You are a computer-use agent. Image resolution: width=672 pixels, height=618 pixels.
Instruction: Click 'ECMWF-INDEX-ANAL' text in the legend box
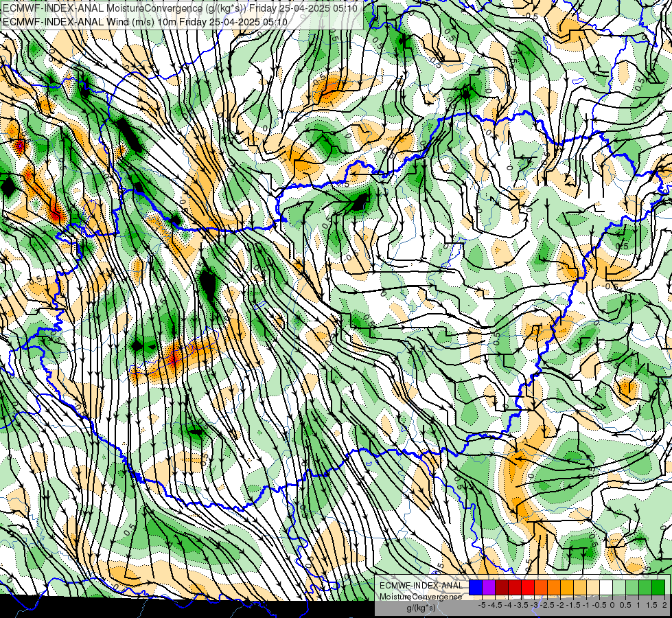pos(421,586)
